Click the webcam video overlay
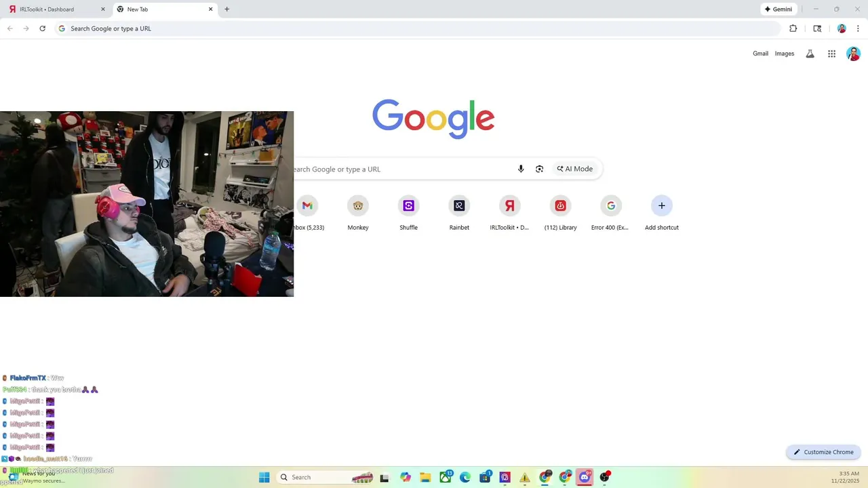 coord(146,204)
